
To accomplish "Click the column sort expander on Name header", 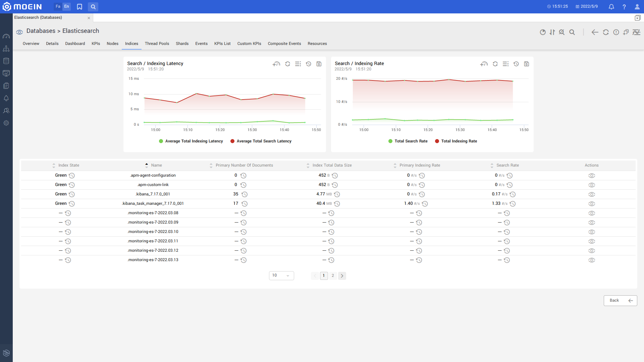I will click(x=146, y=165).
